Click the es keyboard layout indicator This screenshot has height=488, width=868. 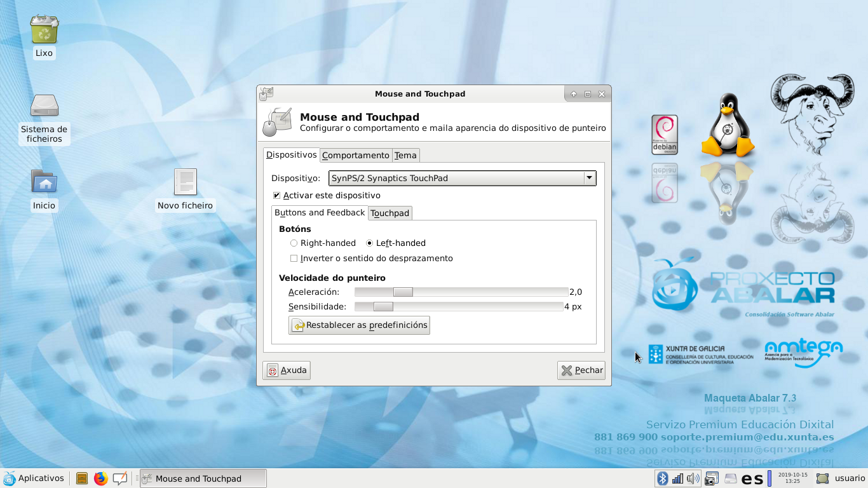click(x=752, y=478)
